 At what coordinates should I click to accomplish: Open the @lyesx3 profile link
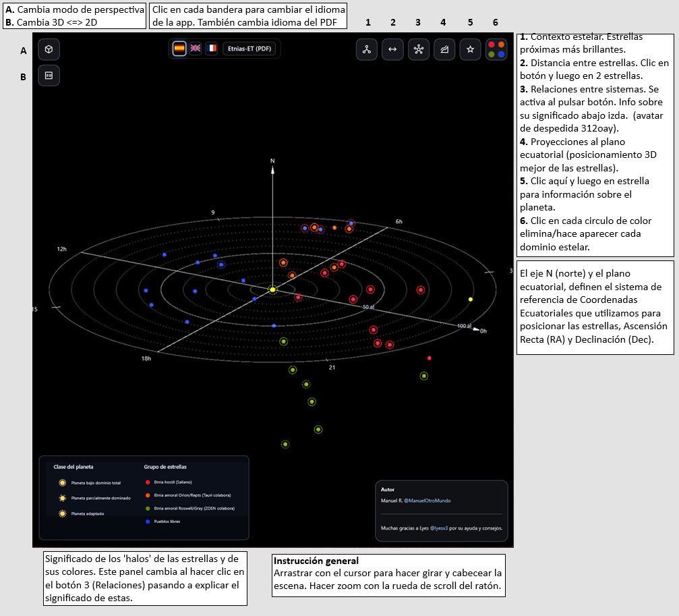tap(439, 528)
